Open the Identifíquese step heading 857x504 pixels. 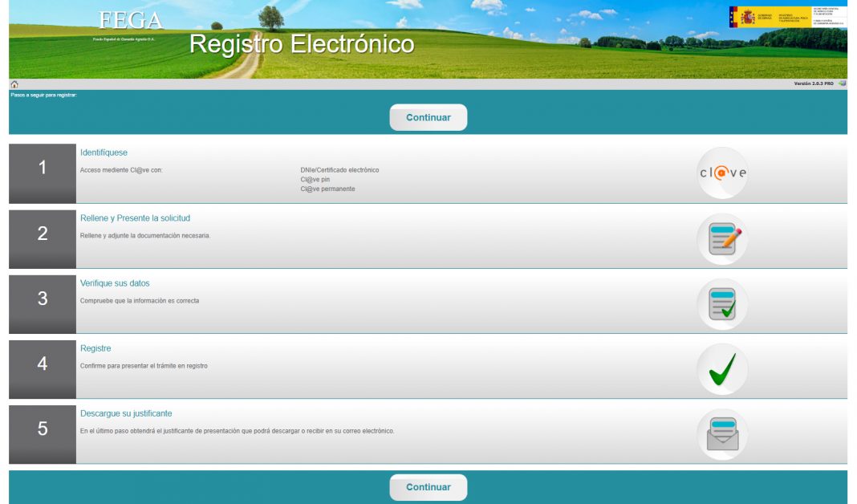click(x=104, y=152)
